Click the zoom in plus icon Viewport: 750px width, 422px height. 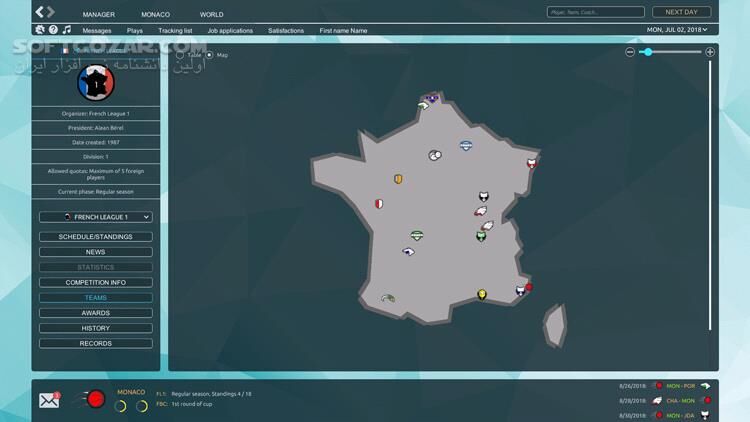point(710,52)
